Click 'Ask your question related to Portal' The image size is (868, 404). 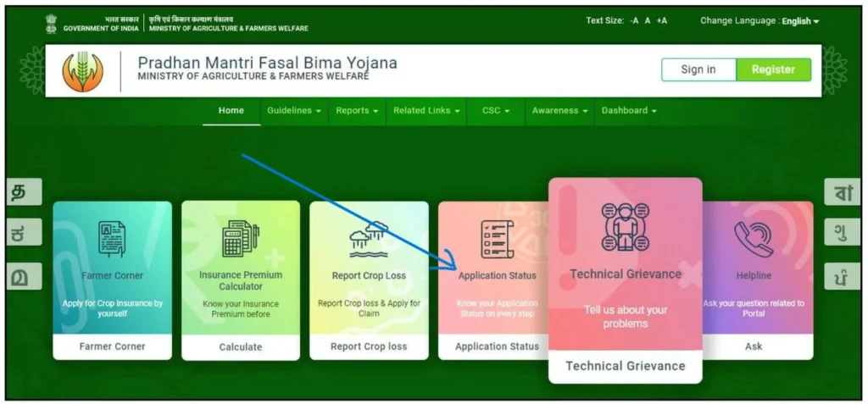pos(754,308)
